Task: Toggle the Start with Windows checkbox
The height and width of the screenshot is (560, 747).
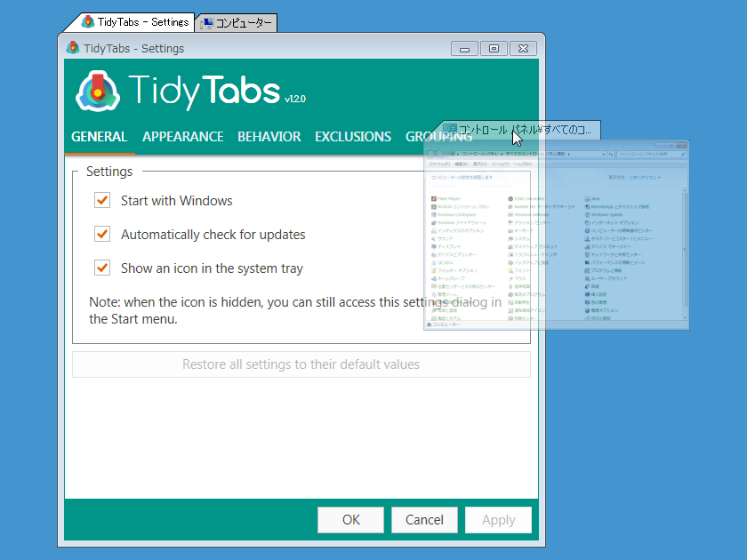Action: [x=102, y=201]
